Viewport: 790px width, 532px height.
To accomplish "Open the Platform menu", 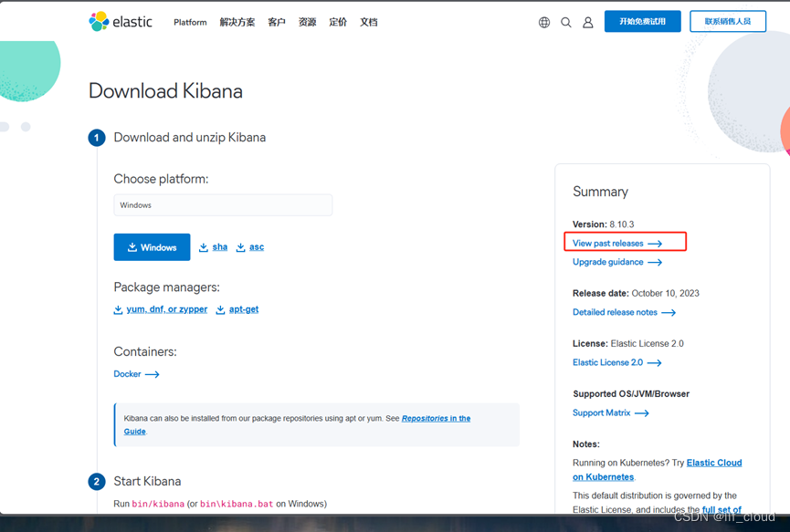I will pyautogui.click(x=190, y=22).
